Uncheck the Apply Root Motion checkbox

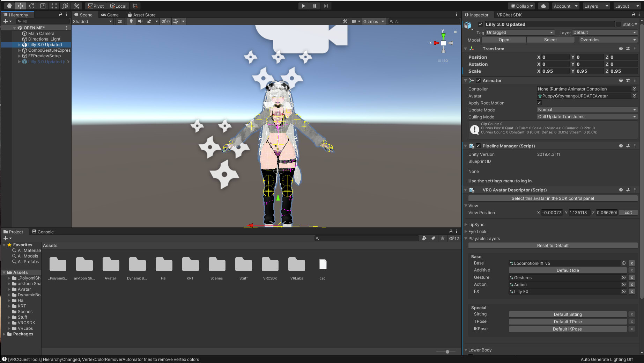pyautogui.click(x=539, y=103)
